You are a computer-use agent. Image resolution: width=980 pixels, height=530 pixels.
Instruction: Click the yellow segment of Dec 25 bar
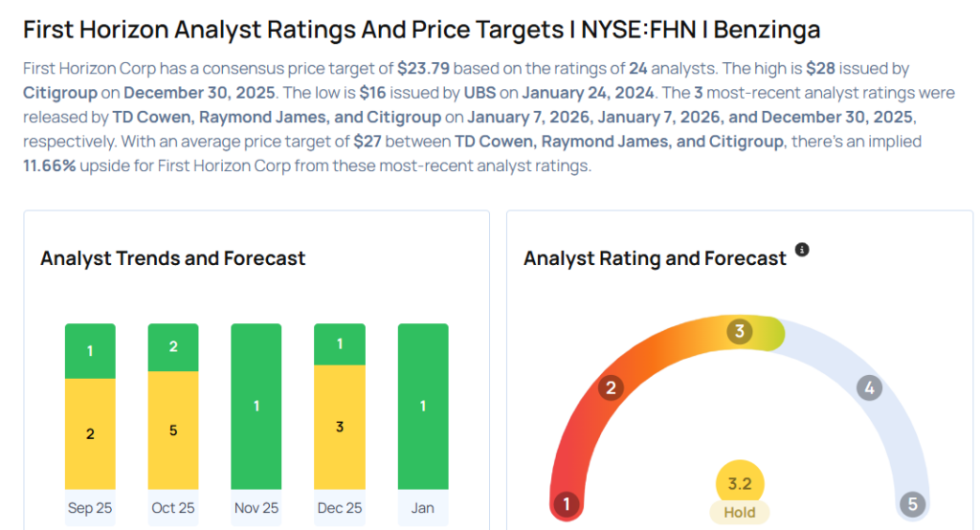[x=340, y=427]
